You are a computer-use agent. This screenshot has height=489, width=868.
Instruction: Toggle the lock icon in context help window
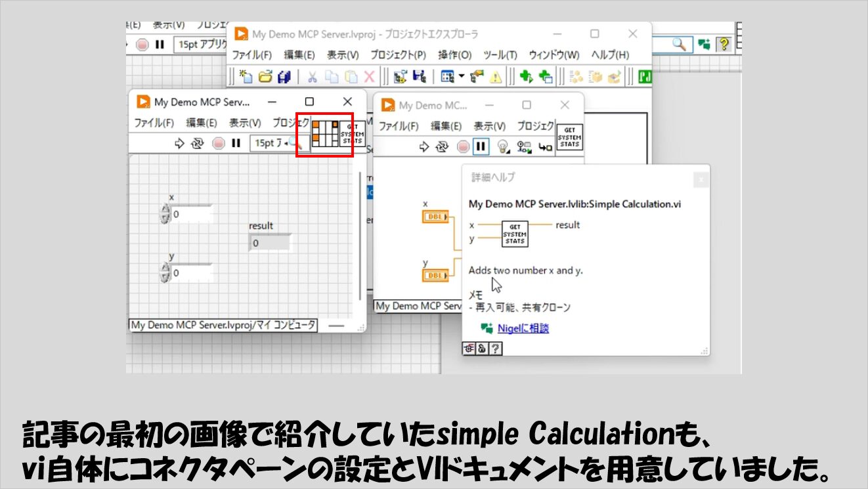(x=482, y=349)
